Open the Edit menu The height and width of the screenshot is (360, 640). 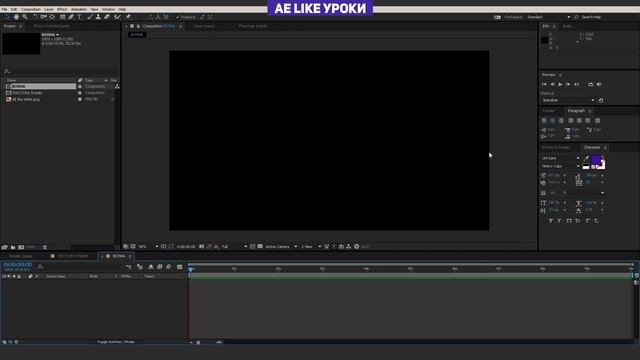click(x=14, y=9)
